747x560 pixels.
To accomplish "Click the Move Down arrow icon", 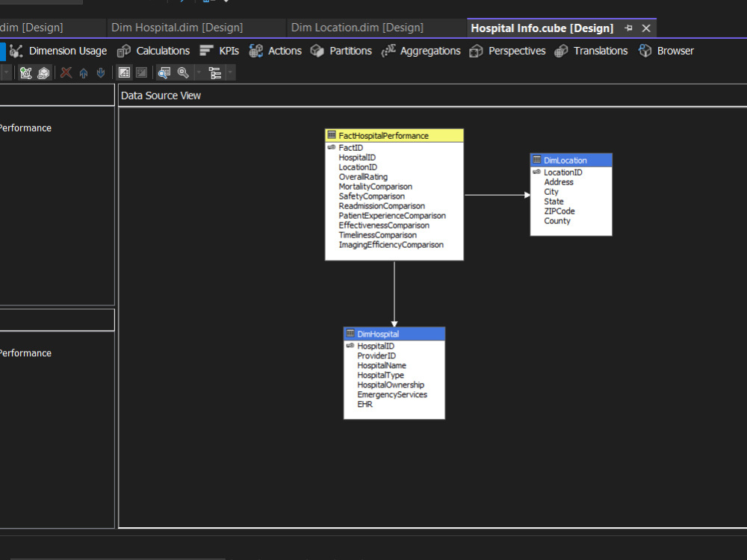I will [101, 73].
